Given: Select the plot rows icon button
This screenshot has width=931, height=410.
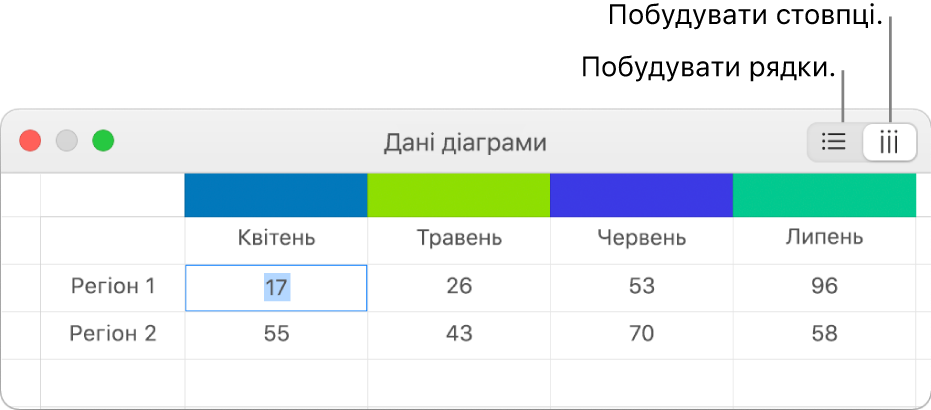Looking at the screenshot, I should (834, 142).
